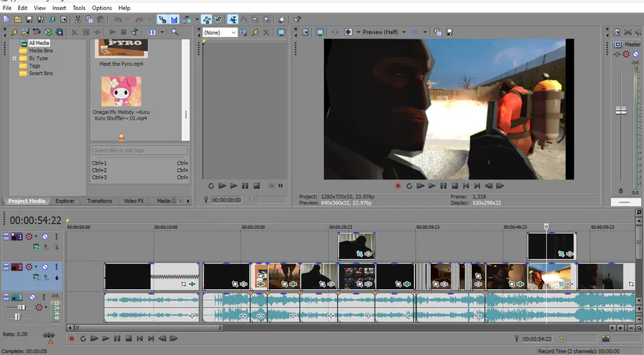This screenshot has height=355, width=644.
Task: Switch to the Explorer tab
Action: tap(65, 201)
